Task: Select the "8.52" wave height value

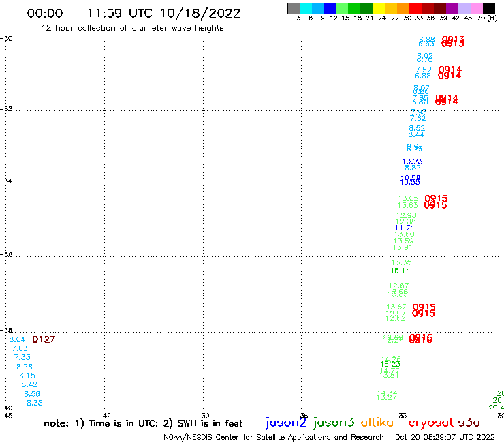Action: tap(417, 128)
